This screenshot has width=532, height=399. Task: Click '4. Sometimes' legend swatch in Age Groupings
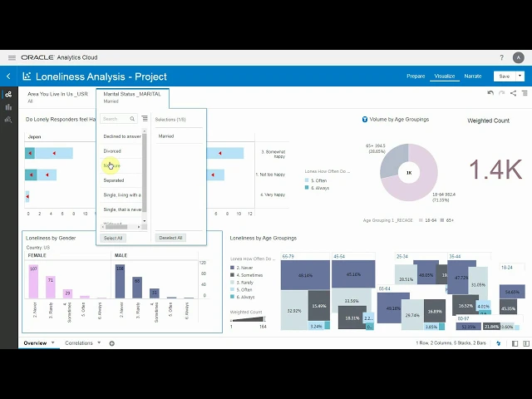[x=232, y=275]
